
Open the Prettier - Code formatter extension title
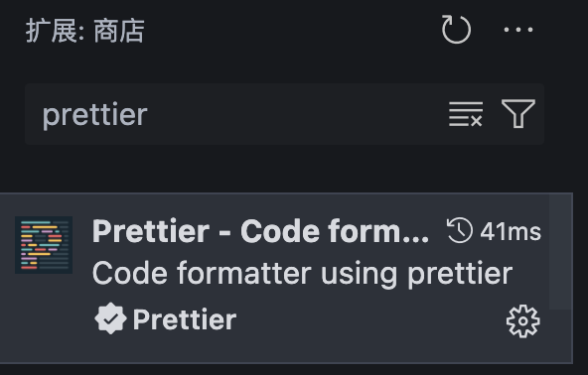[x=260, y=231]
